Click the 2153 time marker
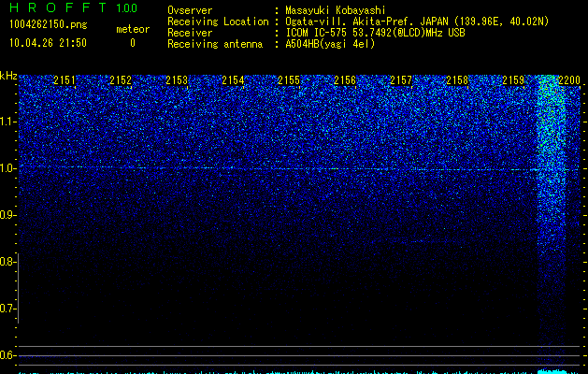This screenshot has width=588, height=374. [x=177, y=80]
